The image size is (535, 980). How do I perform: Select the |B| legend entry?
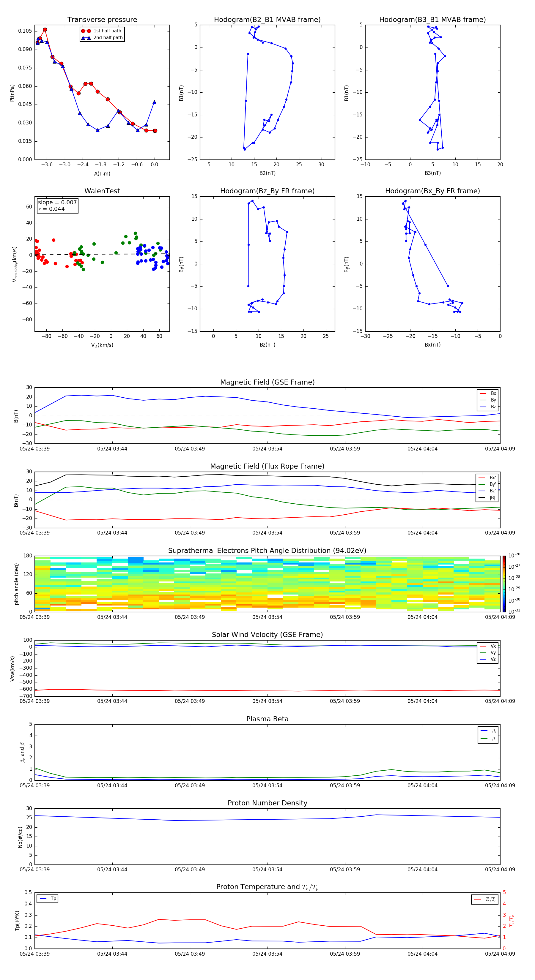tap(487, 498)
